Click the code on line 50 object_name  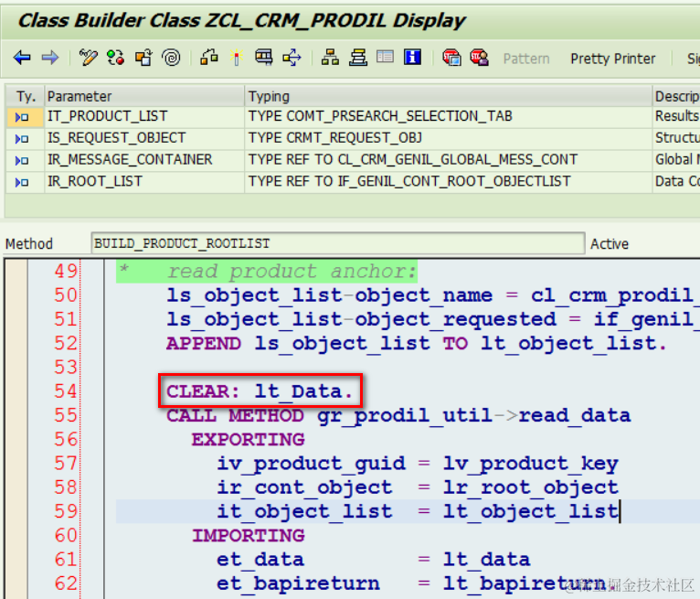pyautogui.click(x=424, y=295)
